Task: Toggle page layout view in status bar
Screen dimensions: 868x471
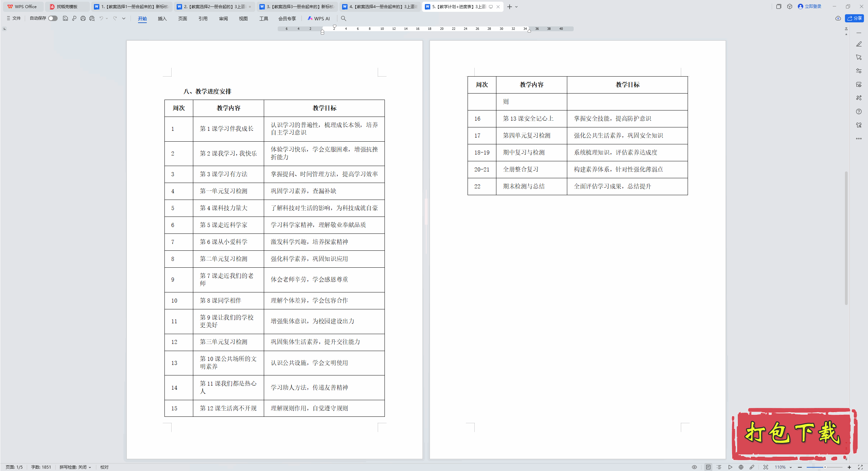Action: [x=708, y=467]
